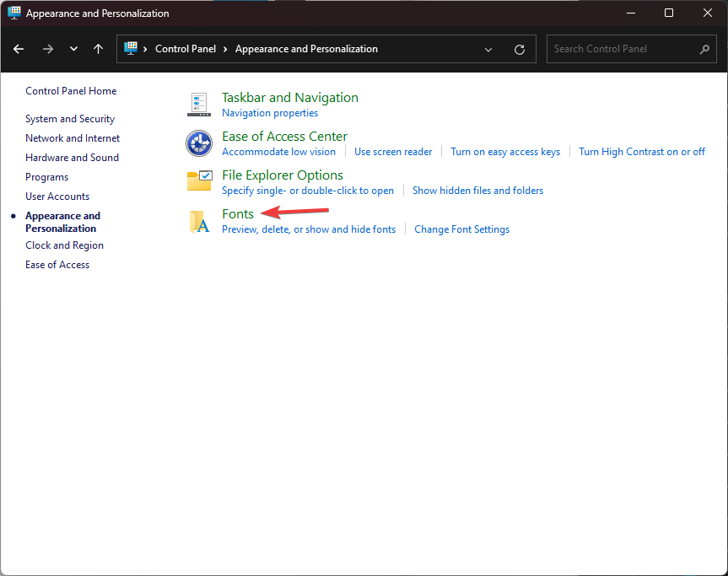Viewport: 728px width, 576px height.
Task: Select Appearance and Personalization in sidebar
Action: pos(62,222)
